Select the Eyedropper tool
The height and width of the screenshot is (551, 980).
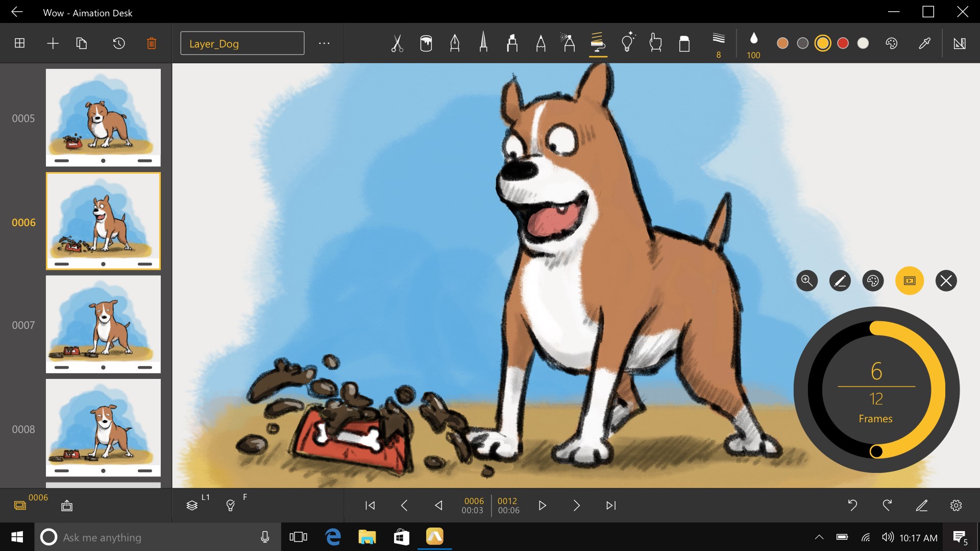click(x=925, y=43)
